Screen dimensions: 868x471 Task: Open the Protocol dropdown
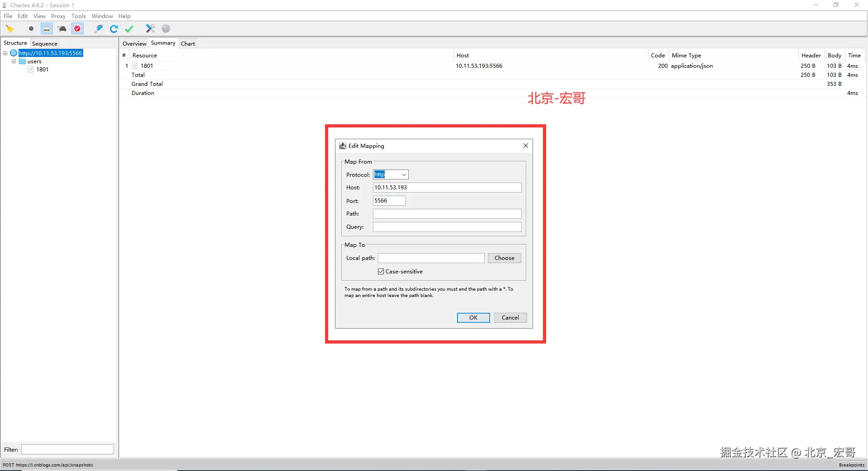click(x=404, y=175)
